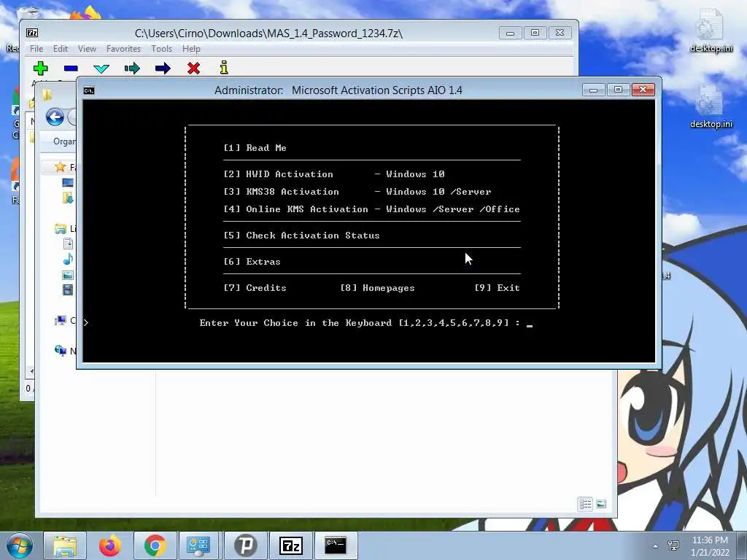
Task: Click the Explorer Back arrow button
Action: (55, 117)
